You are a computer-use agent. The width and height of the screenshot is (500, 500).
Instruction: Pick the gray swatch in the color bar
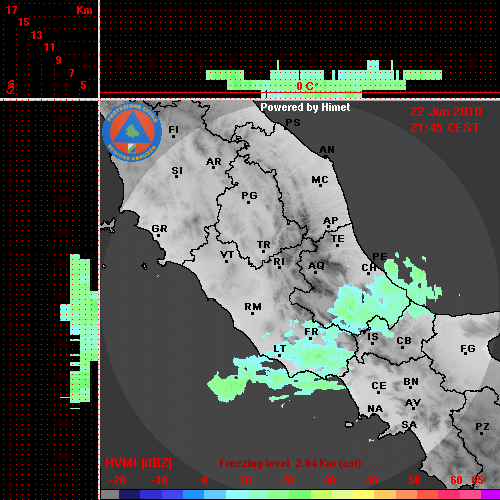pyautogui.click(x=110, y=495)
